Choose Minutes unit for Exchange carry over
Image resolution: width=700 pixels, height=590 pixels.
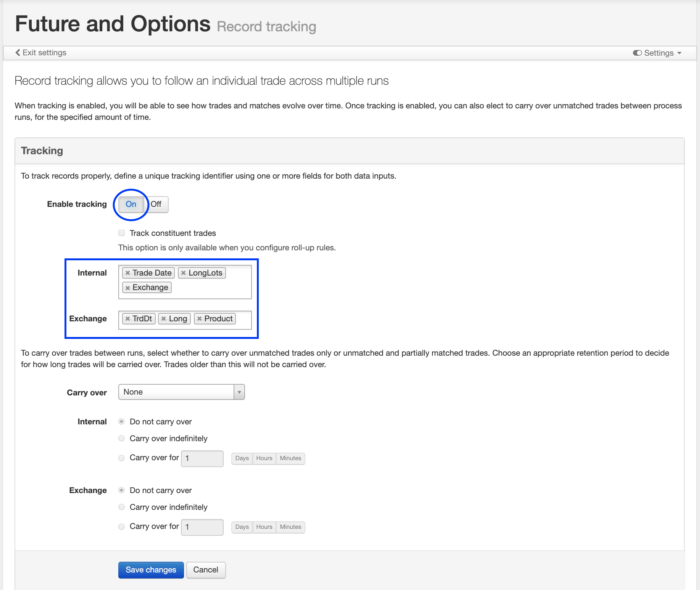(x=290, y=527)
